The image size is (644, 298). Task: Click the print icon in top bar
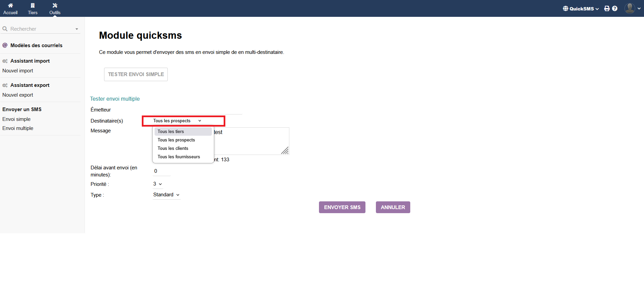click(607, 8)
